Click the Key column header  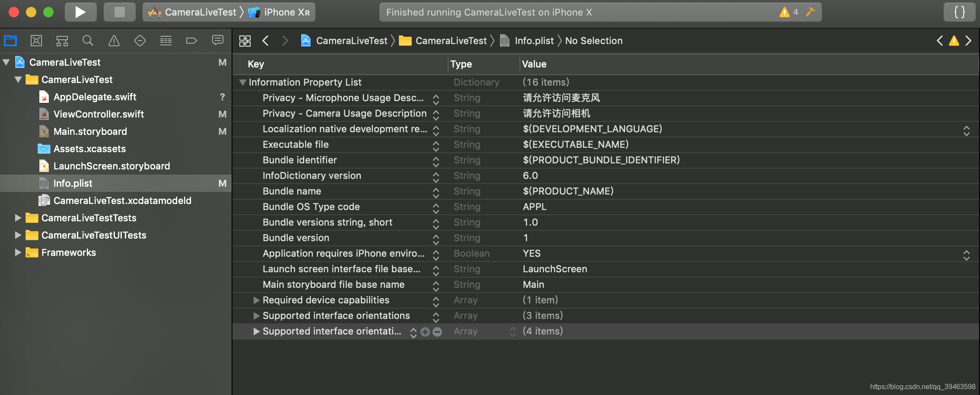pyautogui.click(x=256, y=64)
